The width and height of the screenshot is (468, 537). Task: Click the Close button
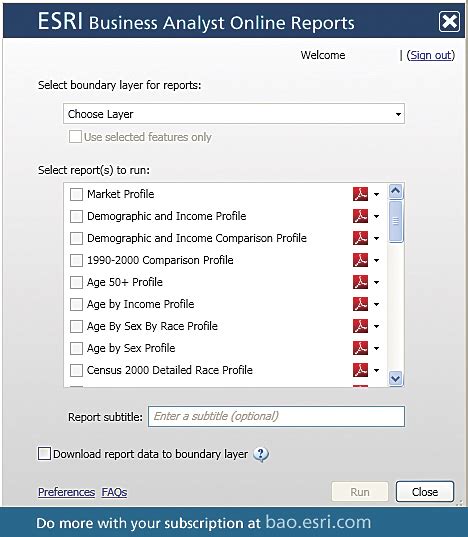(x=425, y=492)
